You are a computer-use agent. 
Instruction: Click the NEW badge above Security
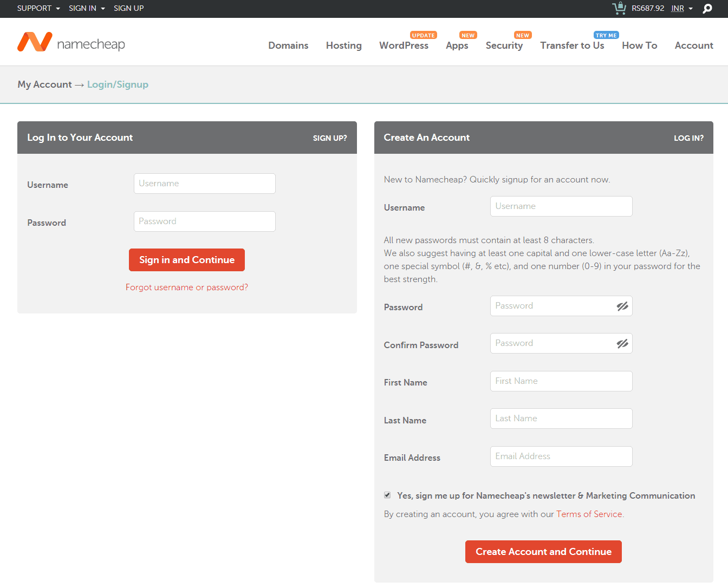coord(523,35)
